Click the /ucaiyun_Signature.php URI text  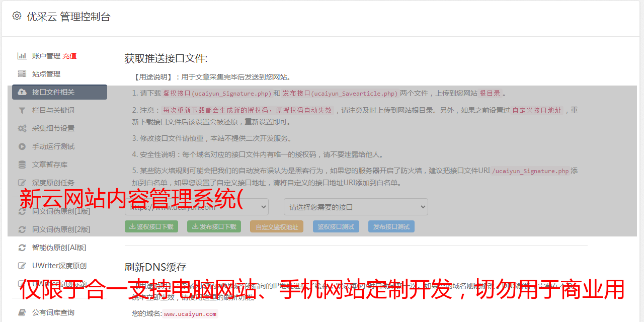530,171
